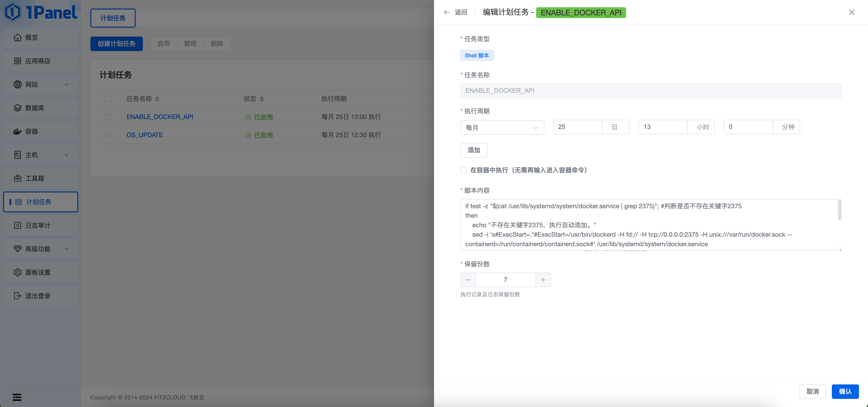Click the 面板设置 gear icon
This screenshot has height=407, width=868.
tap(18, 272)
